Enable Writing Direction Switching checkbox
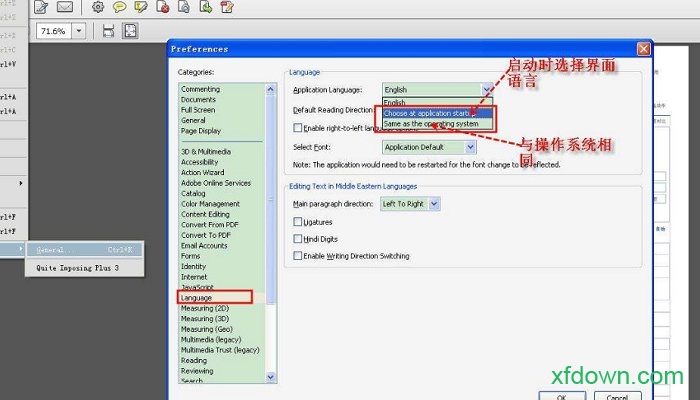700x400 pixels. [x=298, y=256]
